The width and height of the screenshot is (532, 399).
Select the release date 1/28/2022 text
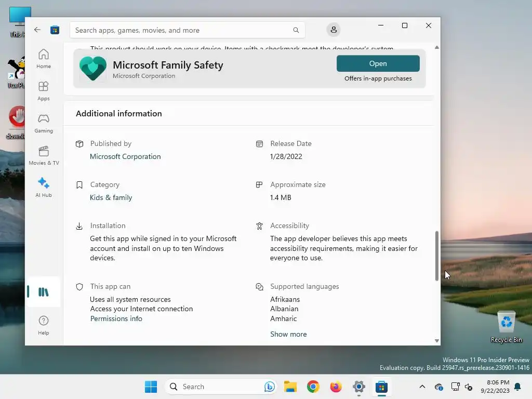[286, 156]
